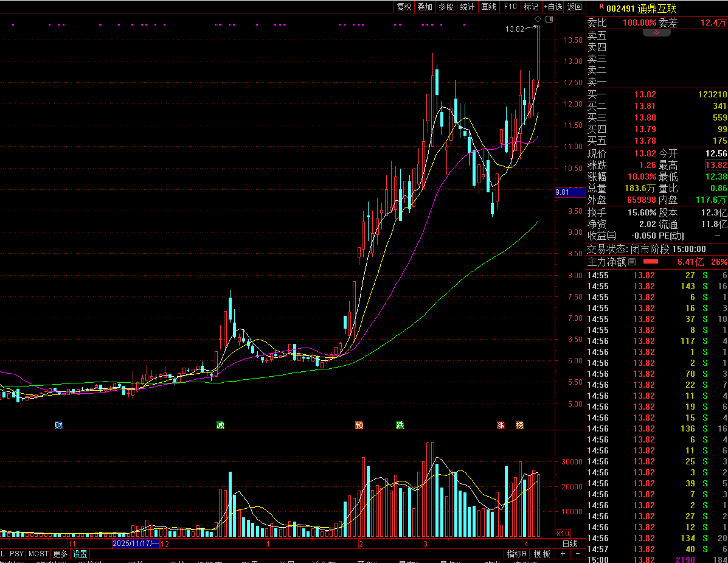Toggle the side panel layout icon

(549, 19)
